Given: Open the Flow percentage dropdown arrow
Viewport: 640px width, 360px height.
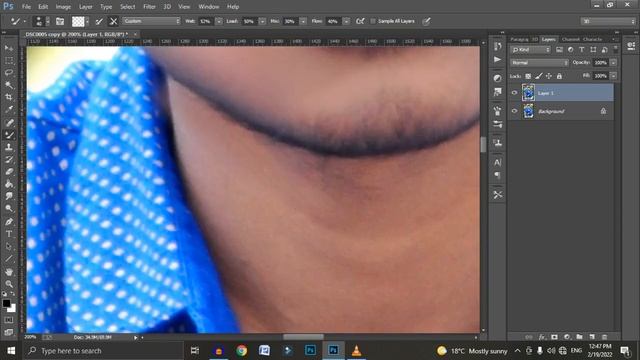Looking at the screenshot, I should pos(346,21).
